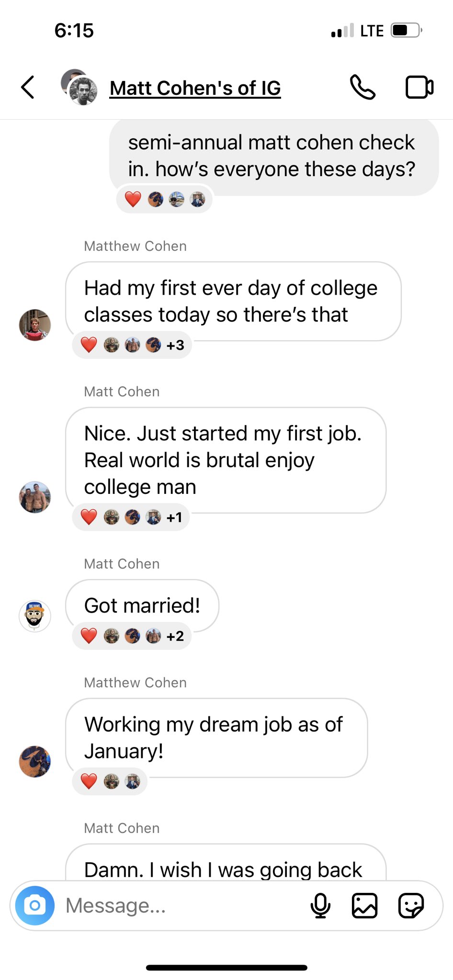This screenshot has width=453, height=980.
Task: Tap the Message text field
Action: tap(182, 905)
